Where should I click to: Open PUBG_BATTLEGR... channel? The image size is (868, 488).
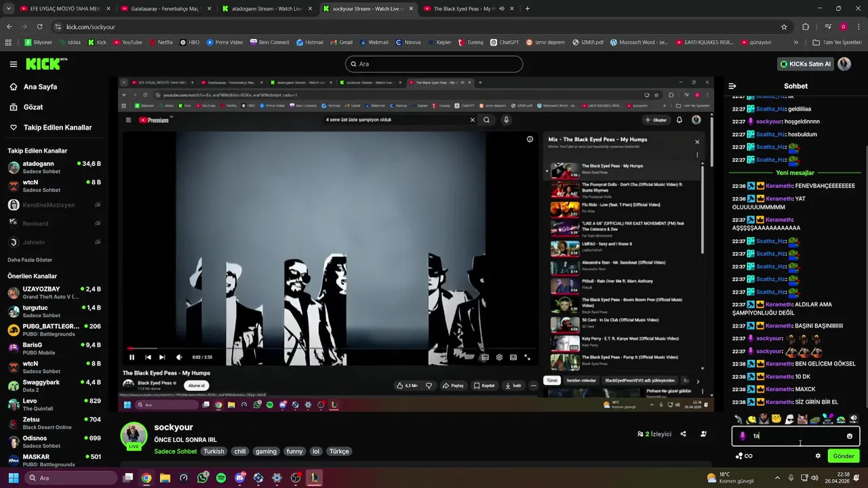pos(54,330)
